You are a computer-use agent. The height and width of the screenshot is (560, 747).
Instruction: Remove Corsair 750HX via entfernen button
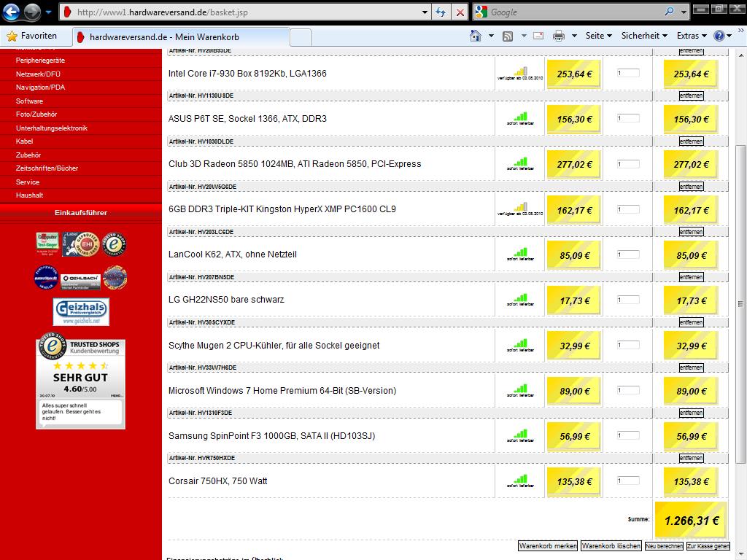point(692,458)
